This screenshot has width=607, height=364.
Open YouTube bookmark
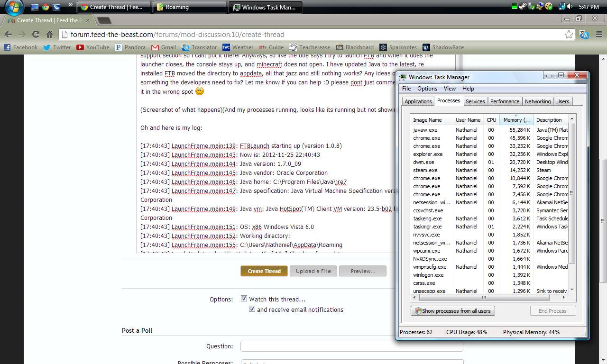click(93, 47)
